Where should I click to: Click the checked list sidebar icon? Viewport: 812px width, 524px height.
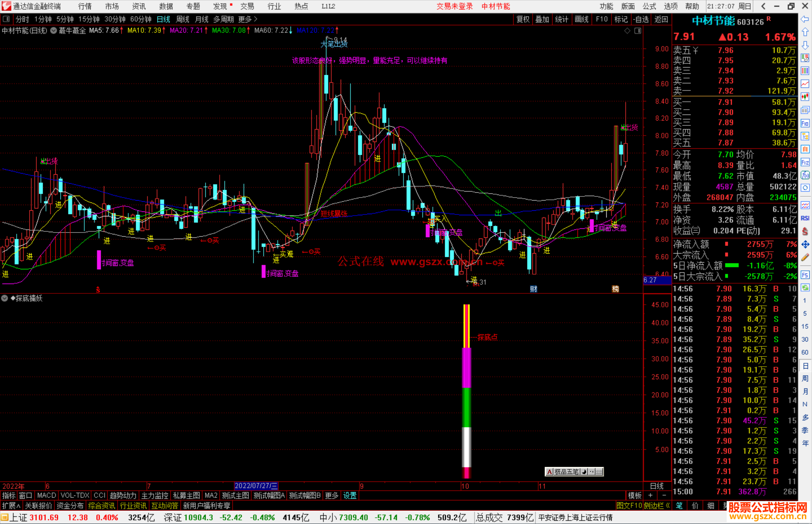click(805, 58)
